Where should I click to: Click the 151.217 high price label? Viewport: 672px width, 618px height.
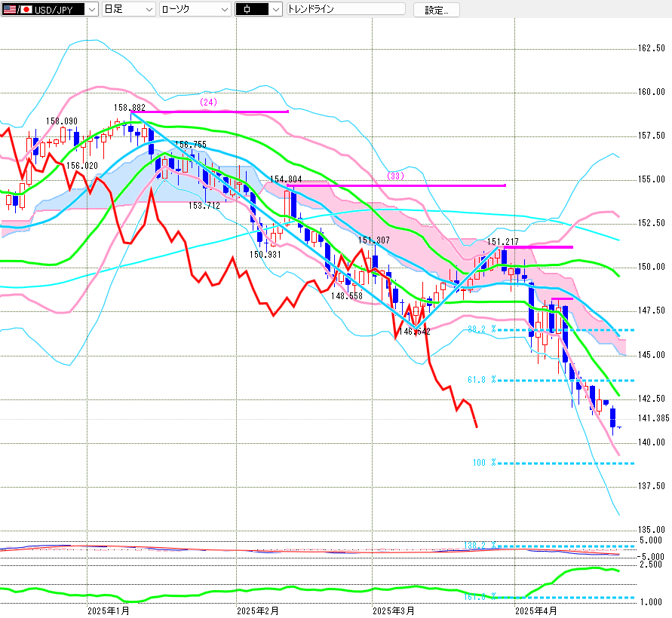click(x=503, y=241)
